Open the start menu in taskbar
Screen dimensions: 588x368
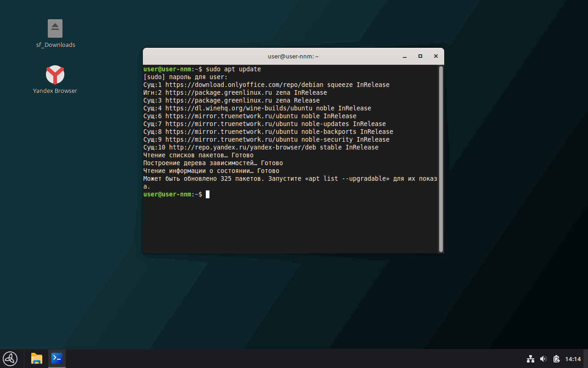[10, 358]
